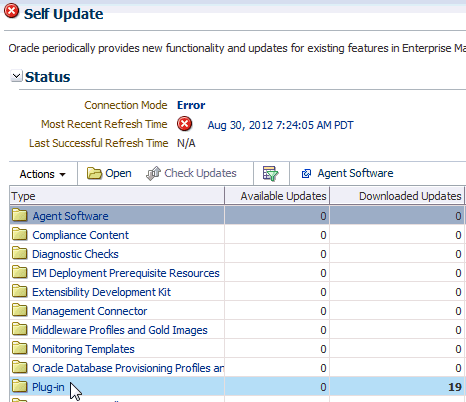Sort by Downloaded Updates column header
The width and height of the screenshot is (466, 402).
click(397, 196)
